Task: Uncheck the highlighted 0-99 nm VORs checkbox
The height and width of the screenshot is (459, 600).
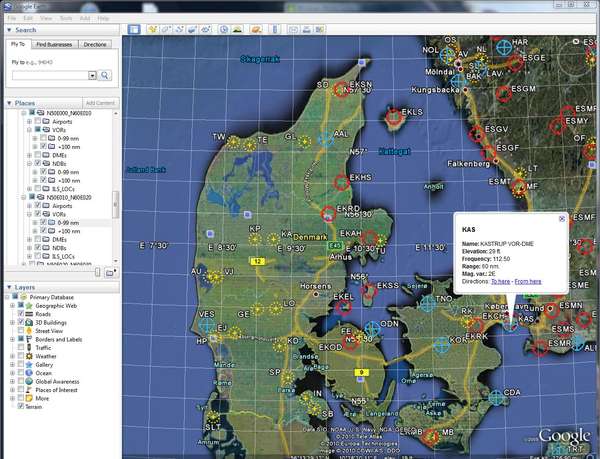Action: [x=43, y=222]
